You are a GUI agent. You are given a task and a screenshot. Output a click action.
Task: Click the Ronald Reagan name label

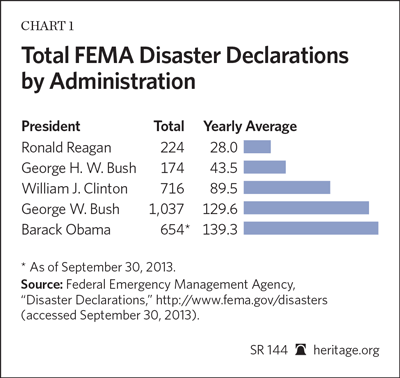pos(66,148)
